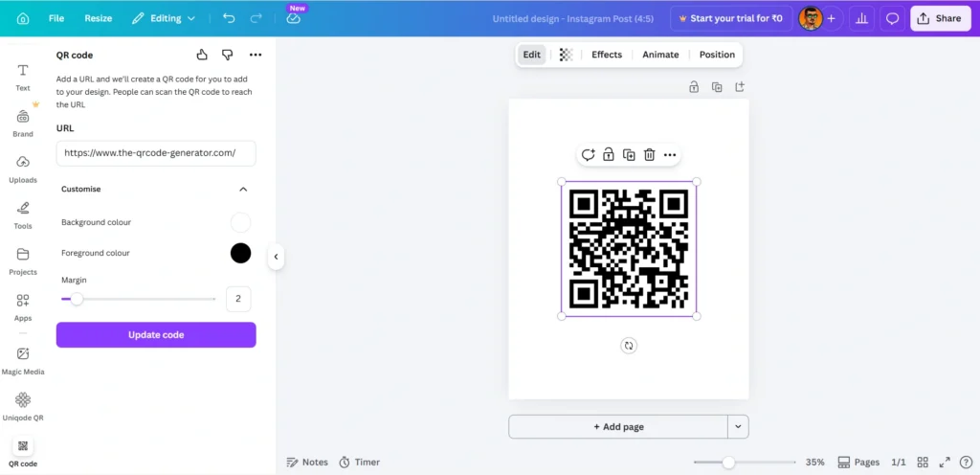
Task: Add comment from floating element toolbar
Action: click(x=589, y=155)
